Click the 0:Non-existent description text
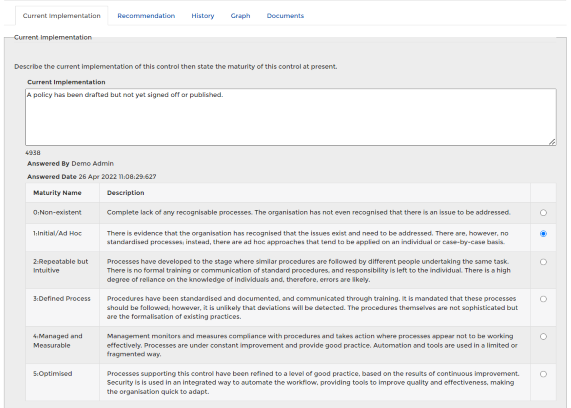 pos(309,212)
